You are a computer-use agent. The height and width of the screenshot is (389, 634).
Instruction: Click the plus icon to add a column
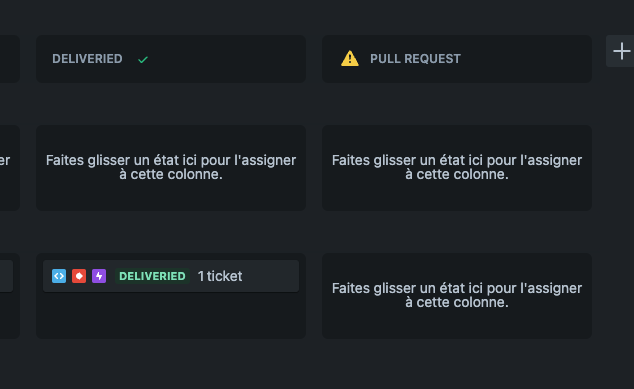621,51
